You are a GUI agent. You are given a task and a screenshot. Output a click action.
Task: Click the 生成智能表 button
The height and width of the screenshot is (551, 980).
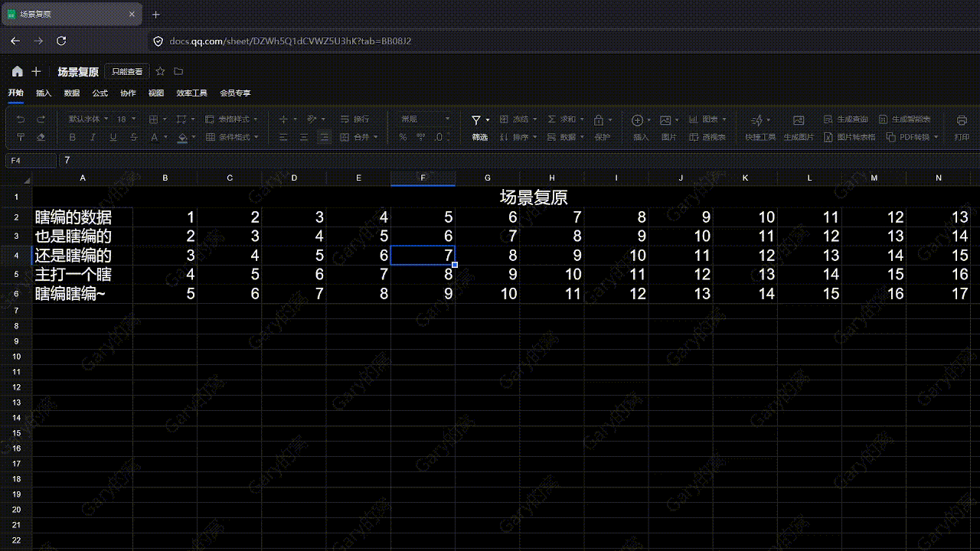[x=904, y=119]
